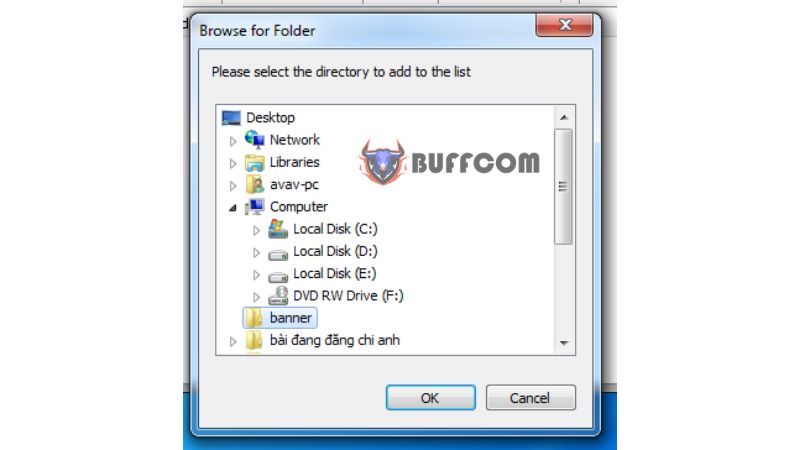Click the scrollbar up arrow
Screen dimensions: 800x450
click(564, 118)
